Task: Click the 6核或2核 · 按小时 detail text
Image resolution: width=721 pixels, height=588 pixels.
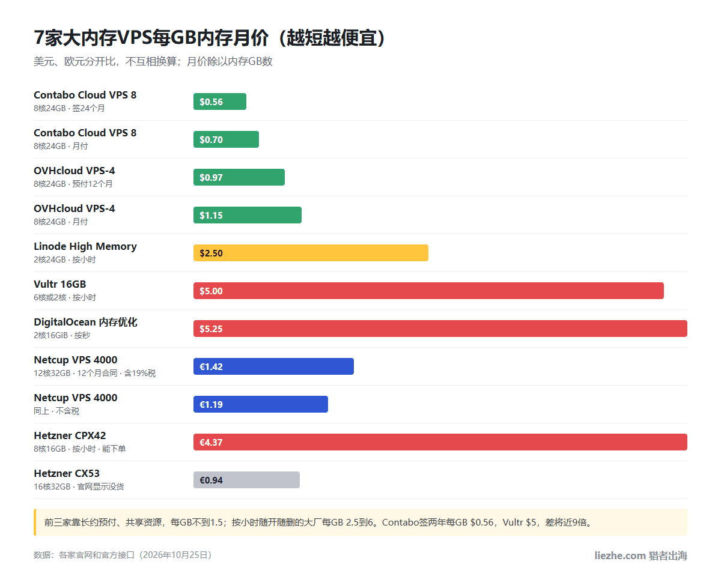Action: coord(65,297)
